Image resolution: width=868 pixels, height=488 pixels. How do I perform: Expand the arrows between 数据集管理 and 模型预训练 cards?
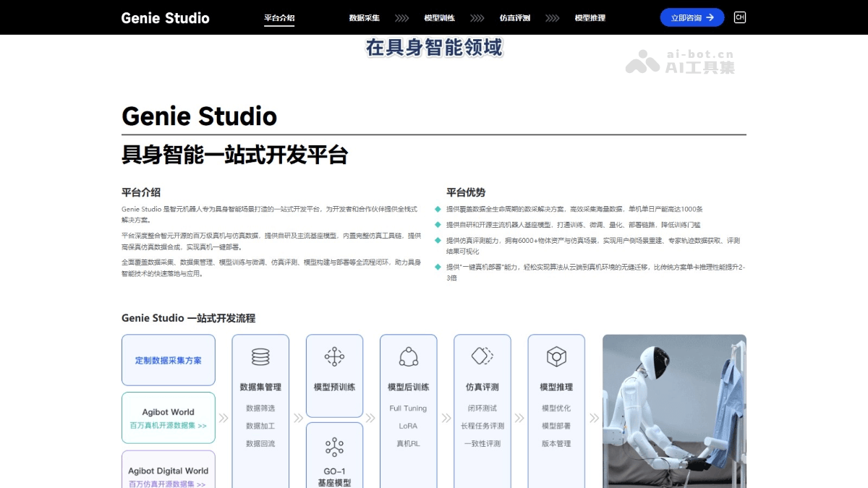pos(298,418)
